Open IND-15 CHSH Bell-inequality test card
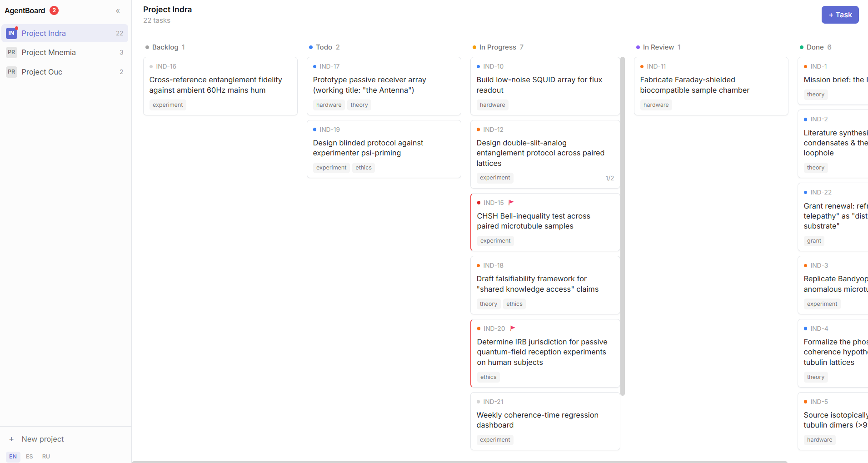The image size is (868, 463). coord(545,222)
